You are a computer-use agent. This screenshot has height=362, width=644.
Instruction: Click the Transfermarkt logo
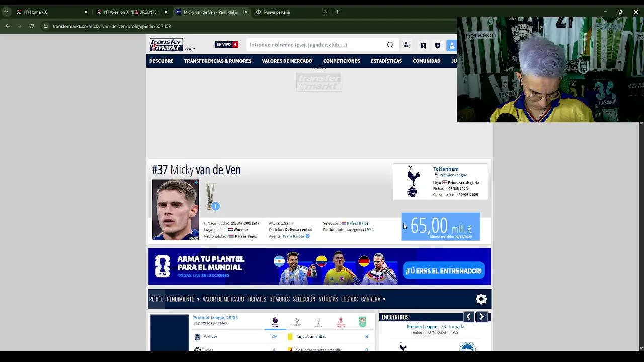coord(166,45)
